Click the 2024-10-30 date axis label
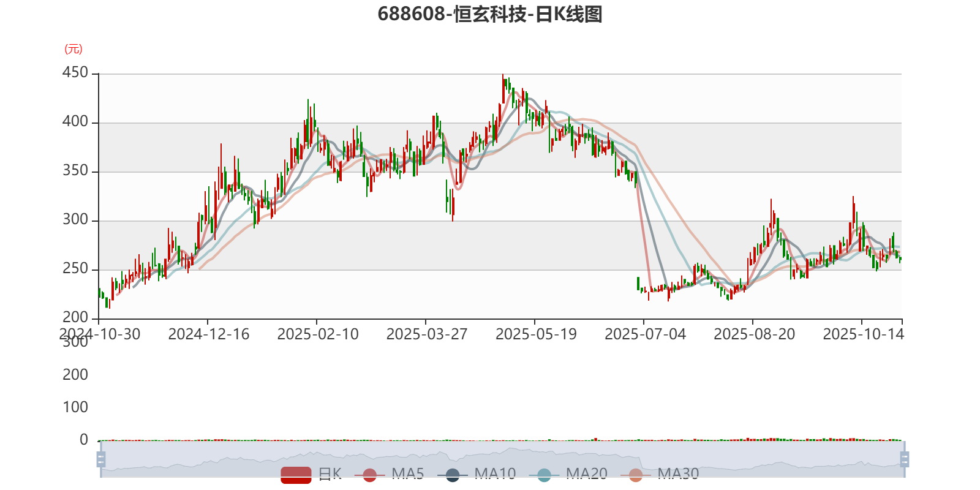 point(100,334)
